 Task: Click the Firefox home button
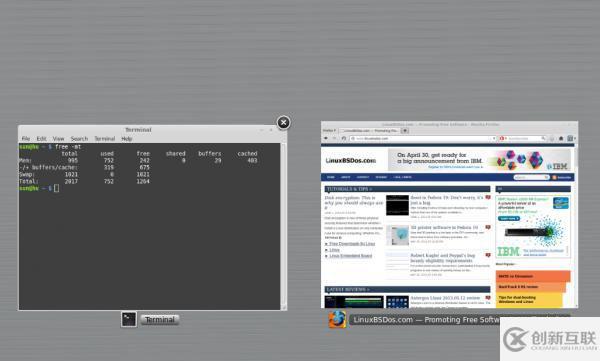[x=561, y=138]
